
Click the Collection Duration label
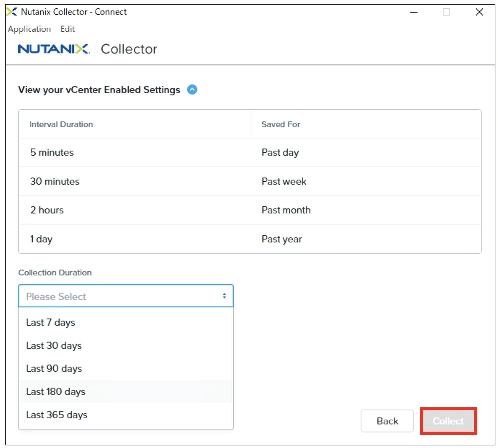(55, 273)
